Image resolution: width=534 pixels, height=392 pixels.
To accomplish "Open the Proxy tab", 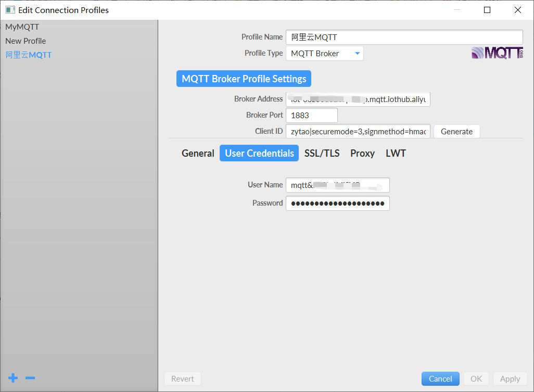I will (362, 153).
